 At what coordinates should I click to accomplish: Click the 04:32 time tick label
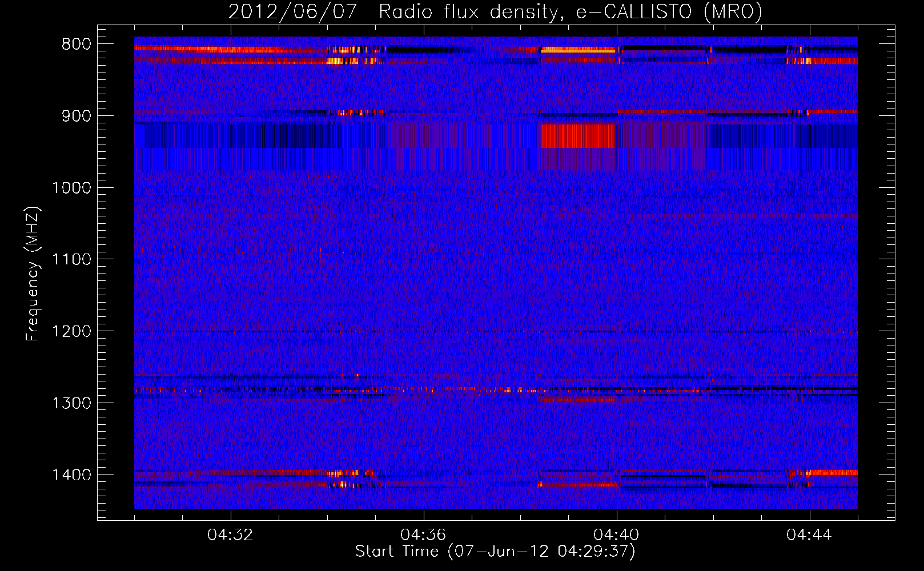tap(230, 535)
